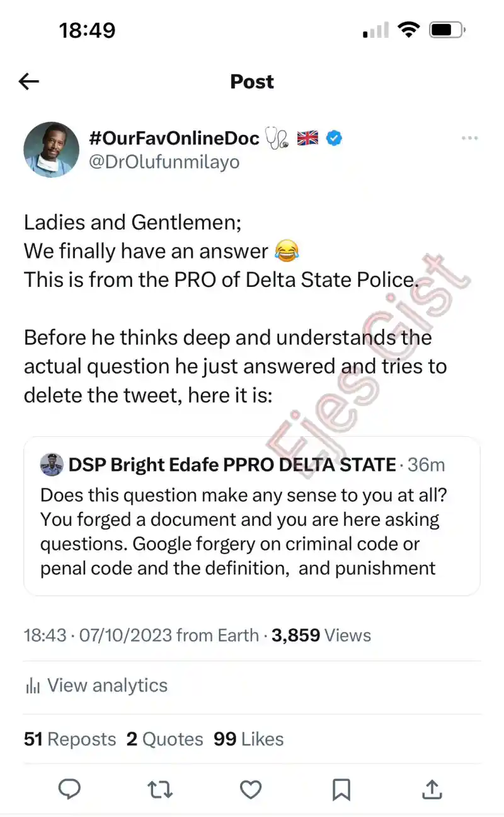Image resolution: width=504 pixels, height=817 pixels.
Task: Open the three-dot options menu for the tweet
Action: [469, 137]
